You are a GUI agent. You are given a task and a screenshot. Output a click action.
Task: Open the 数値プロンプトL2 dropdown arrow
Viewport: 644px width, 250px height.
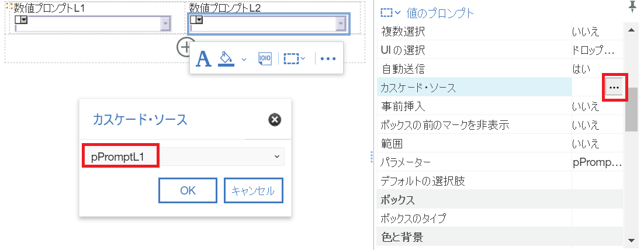click(340, 25)
